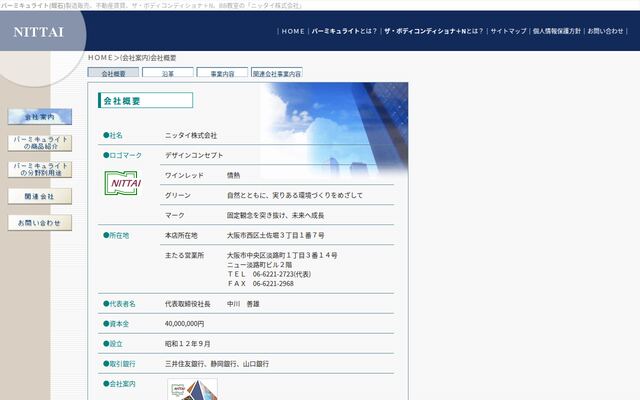Image resolution: width=640 pixels, height=400 pixels.
Task: Open the 関連会社事業内容 tab
Action: pos(277,73)
